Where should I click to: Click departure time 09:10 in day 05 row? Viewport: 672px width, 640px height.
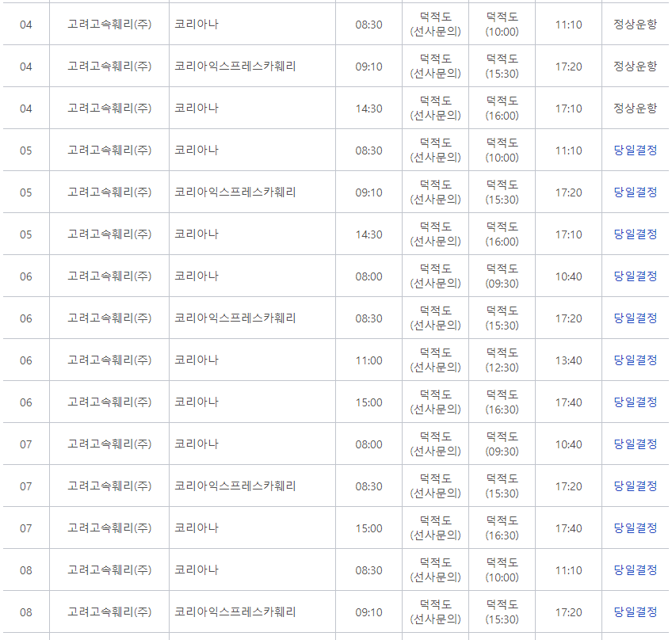click(368, 192)
